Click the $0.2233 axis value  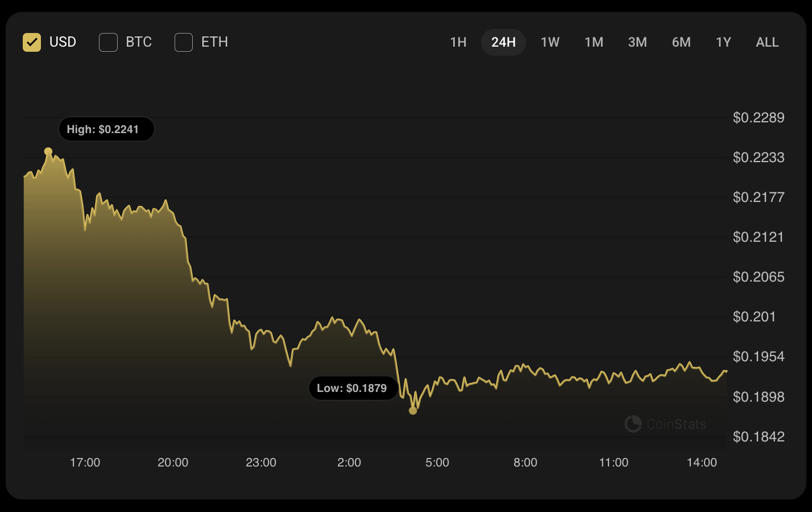[759, 158]
